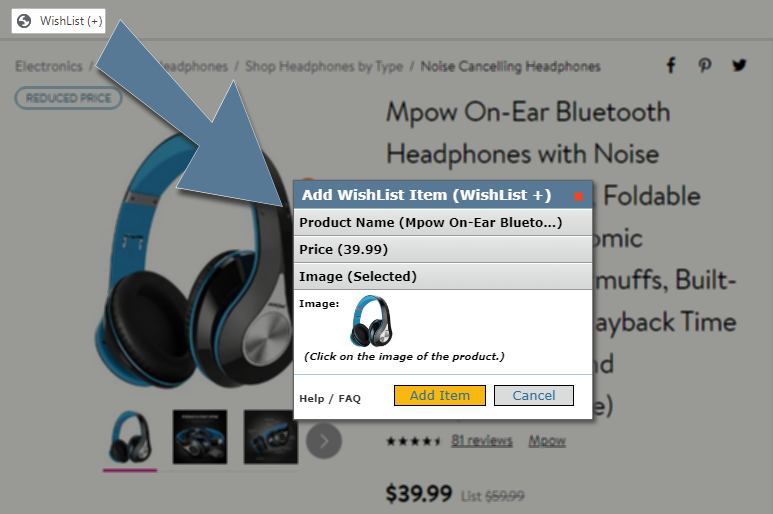
Task: Click the selected headphone image in dialog
Action: click(x=371, y=321)
